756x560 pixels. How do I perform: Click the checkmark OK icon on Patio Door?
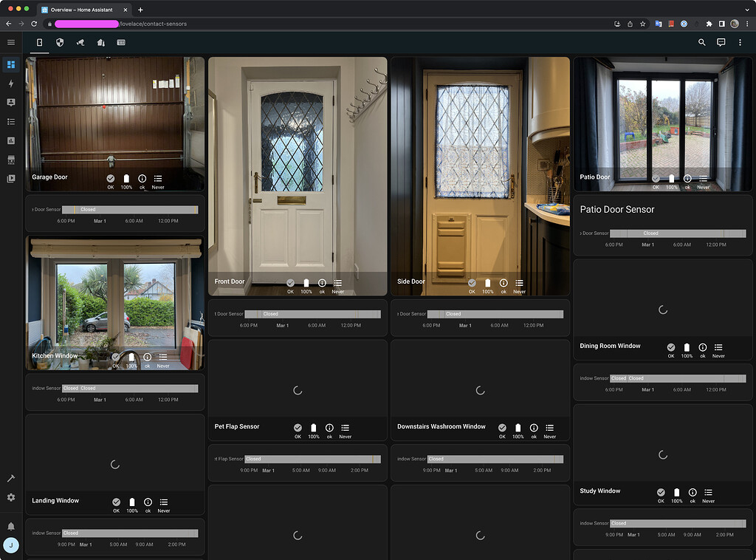pyautogui.click(x=655, y=180)
